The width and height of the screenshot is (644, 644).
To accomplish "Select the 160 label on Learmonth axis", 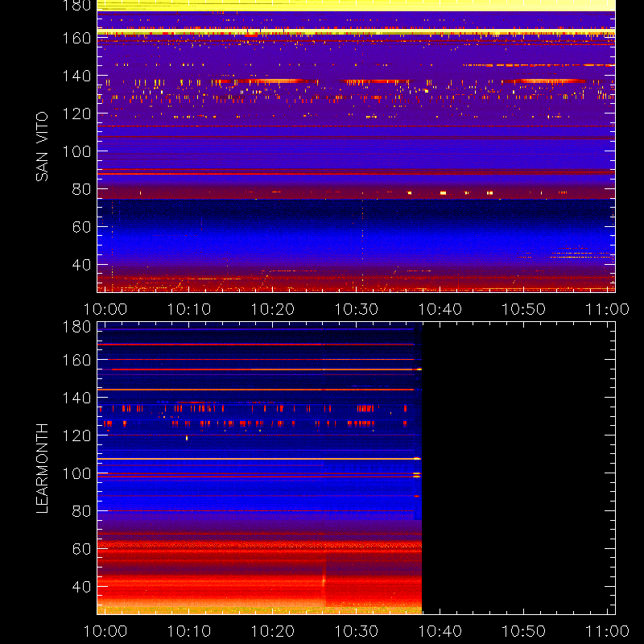I will pos(76,360).
